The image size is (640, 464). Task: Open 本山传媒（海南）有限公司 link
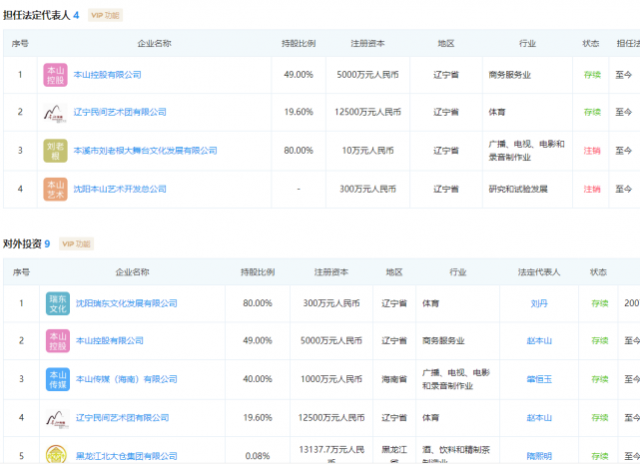coord(127,379)
